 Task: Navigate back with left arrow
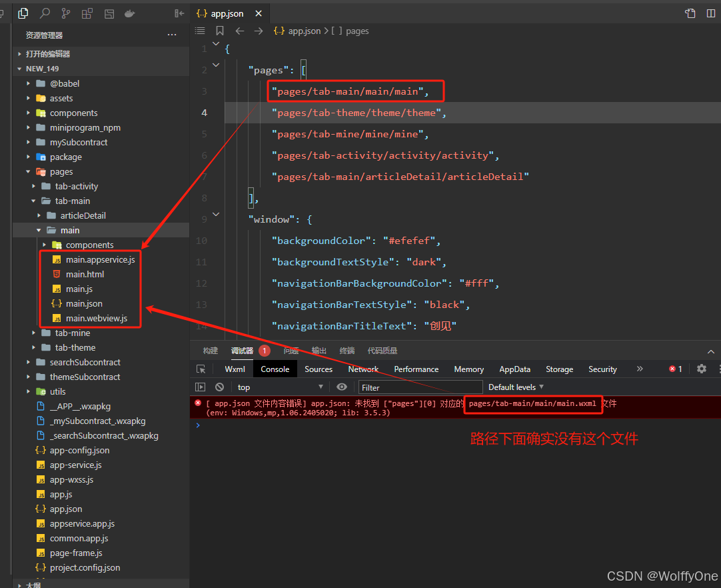click(240, 31)
